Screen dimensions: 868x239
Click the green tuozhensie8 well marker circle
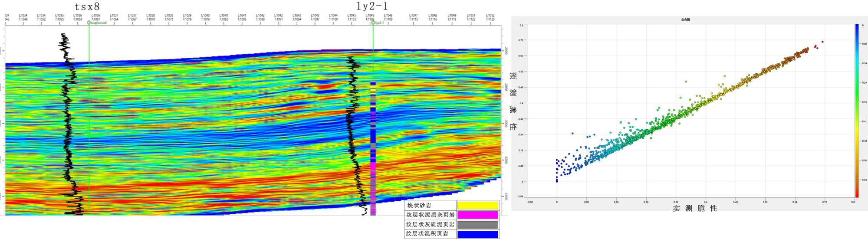point(89,23)
